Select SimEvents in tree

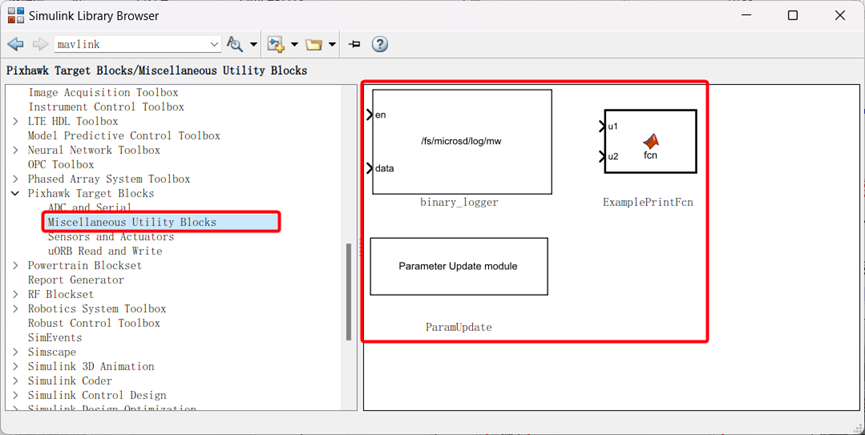55,337
